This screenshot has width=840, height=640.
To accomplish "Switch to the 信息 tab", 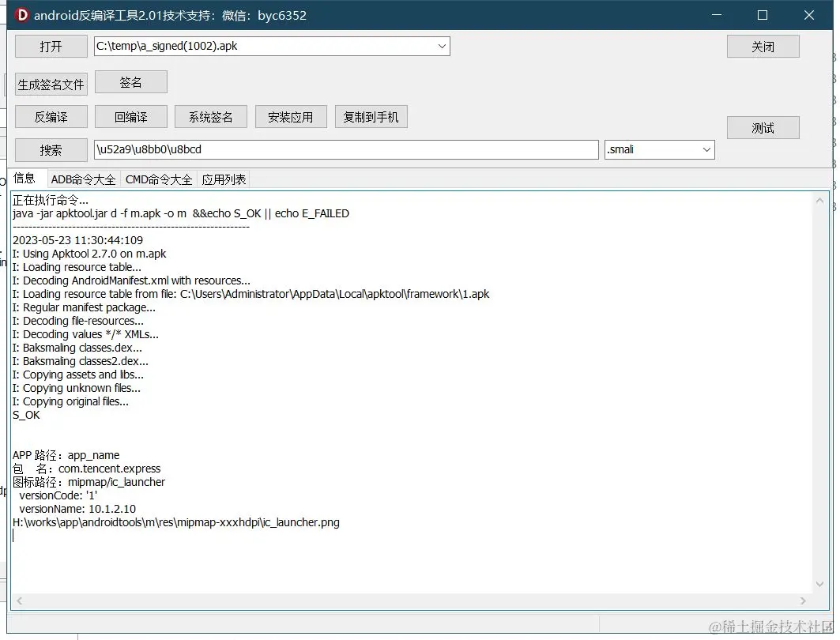I will click(24, 179).
